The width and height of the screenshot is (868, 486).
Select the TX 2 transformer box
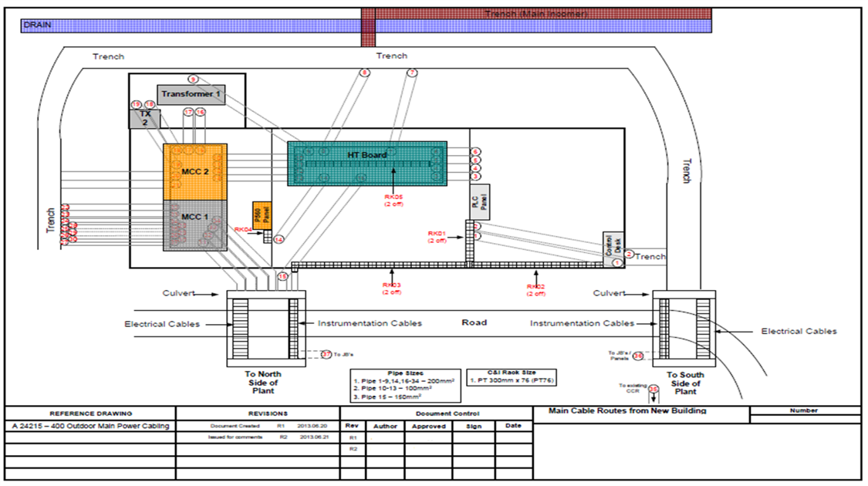point(144,118)
